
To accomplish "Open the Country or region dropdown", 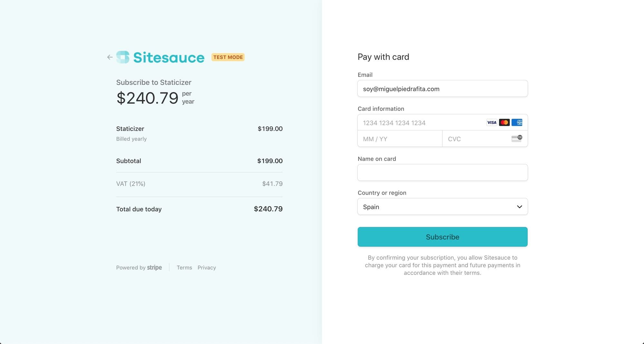I will click(x=442, y=207).
